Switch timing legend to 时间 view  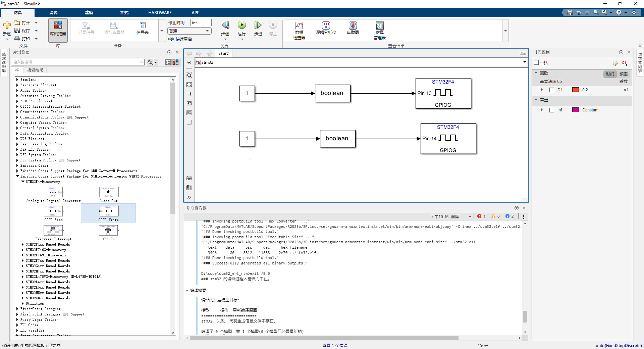(610, 74)
